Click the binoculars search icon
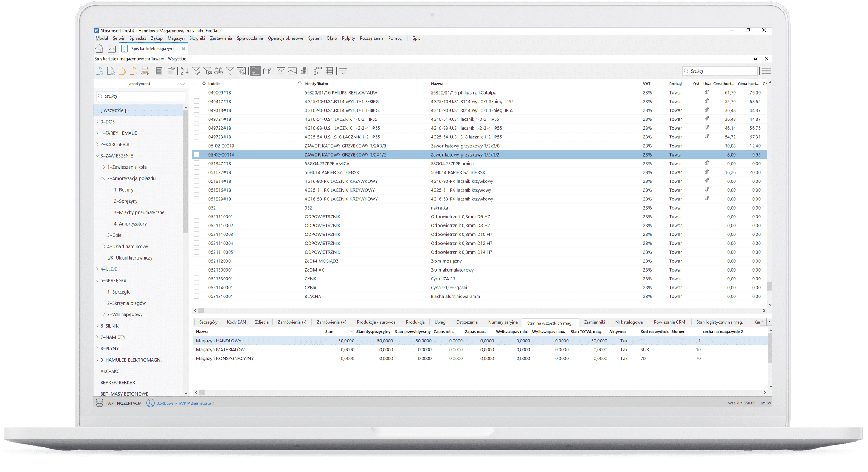868x472 pixels. [x=219, y=71]
